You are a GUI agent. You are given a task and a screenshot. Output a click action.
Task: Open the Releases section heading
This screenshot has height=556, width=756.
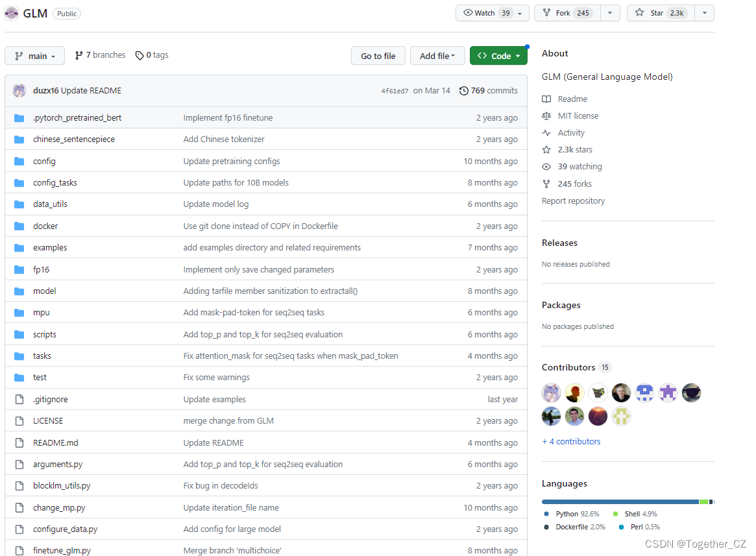(x=559, y=243)
